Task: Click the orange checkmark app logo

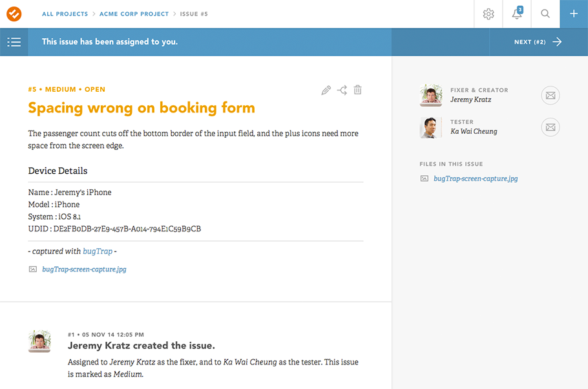Action: (14, 14)
